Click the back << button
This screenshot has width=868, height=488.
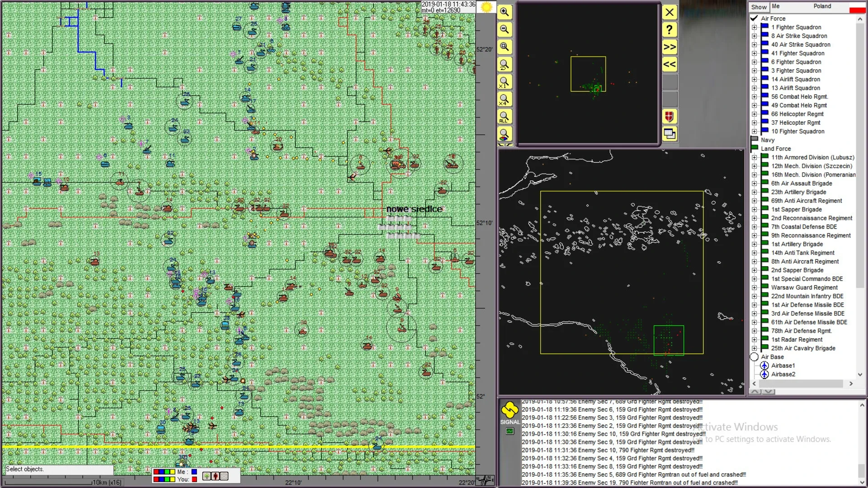pyautogui.click(x=670, y=64)
